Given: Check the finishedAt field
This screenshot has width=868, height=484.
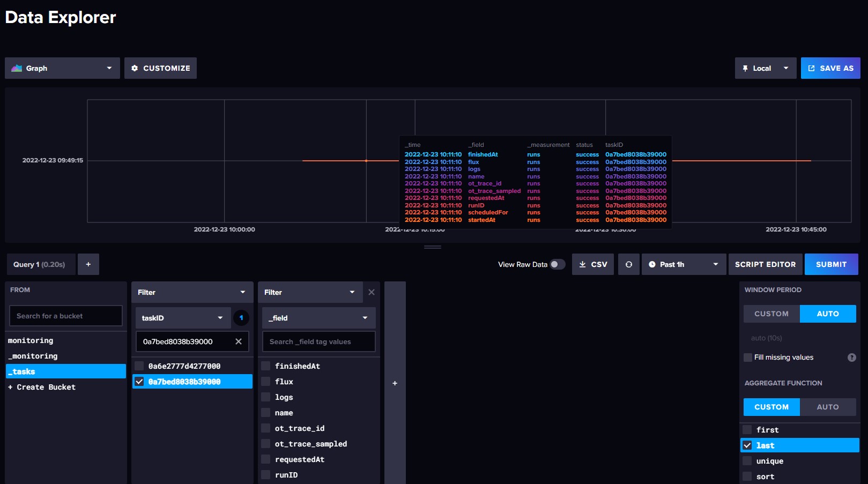Looking at the screenshot, I should point(266,366).
